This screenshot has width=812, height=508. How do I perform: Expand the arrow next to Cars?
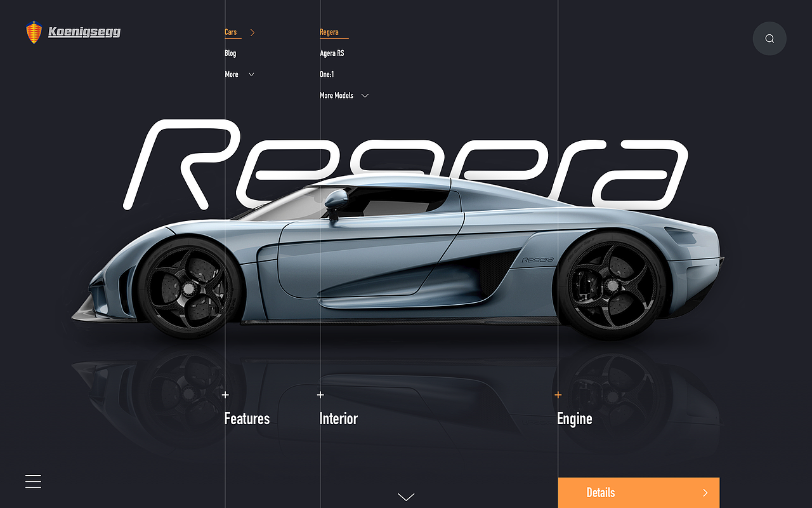(252, 32)
